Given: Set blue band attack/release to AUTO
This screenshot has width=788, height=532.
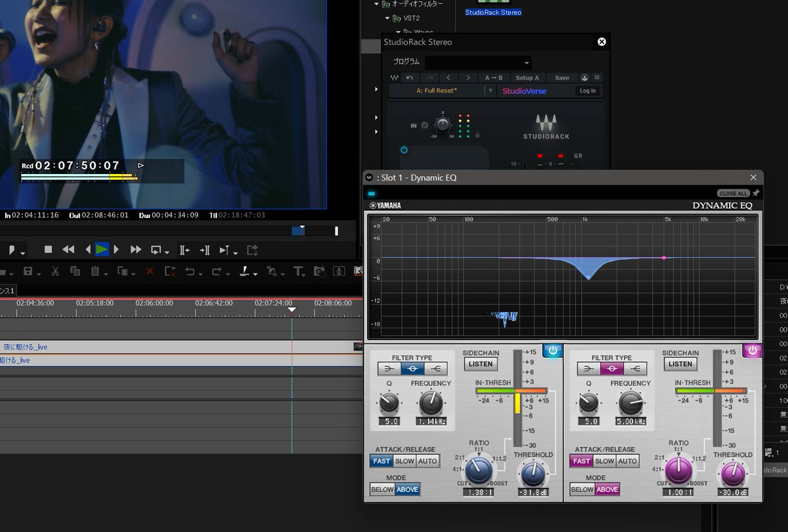Looking at the screenshot, I should [427, 461].
